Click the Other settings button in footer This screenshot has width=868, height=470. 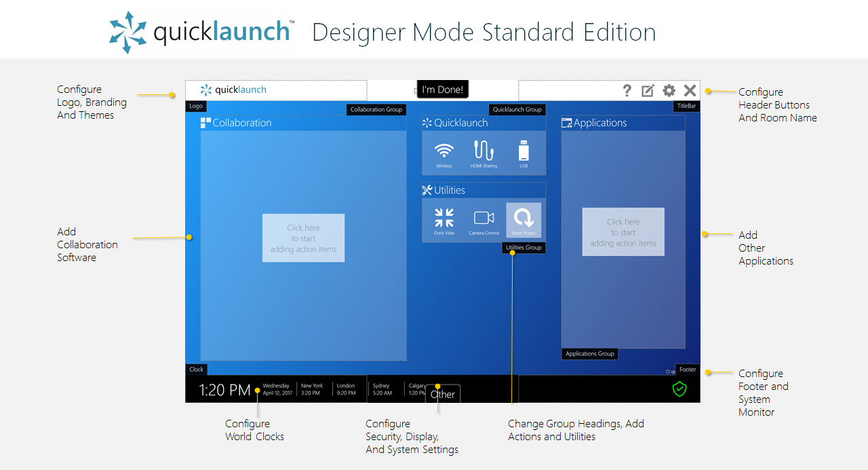443,394
